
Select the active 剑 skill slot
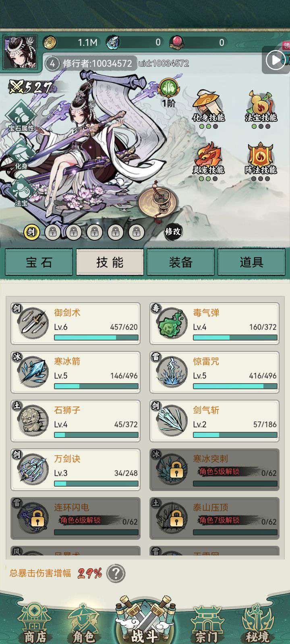click(x=31, y=232)
